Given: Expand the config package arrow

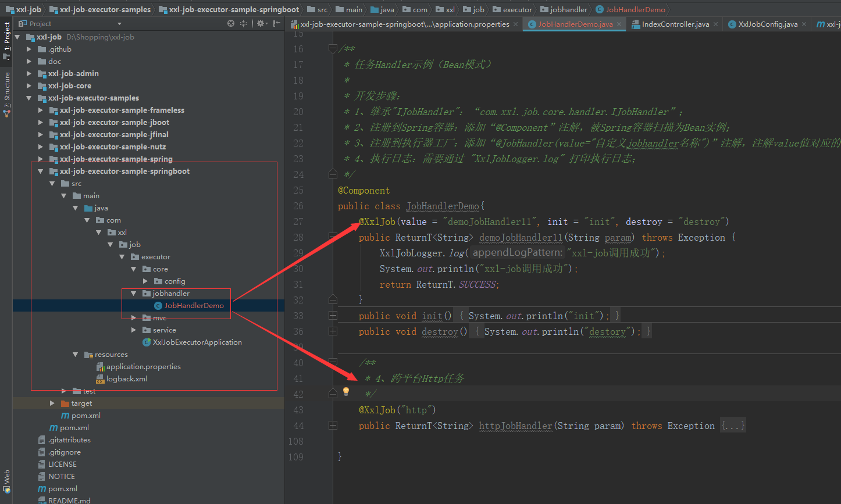Looking at the screenshot, I should [x=145, y=281].
